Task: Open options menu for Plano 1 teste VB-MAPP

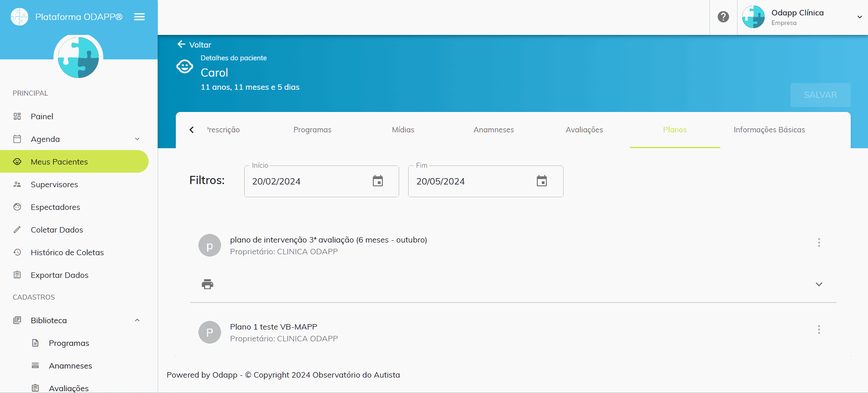Action: pos(819,330)
